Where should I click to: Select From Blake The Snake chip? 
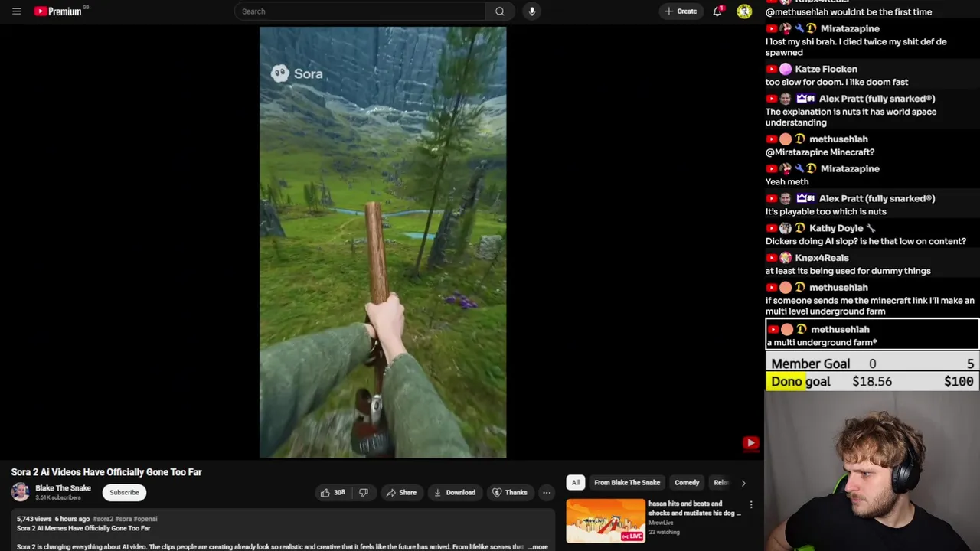click(627, 483)
